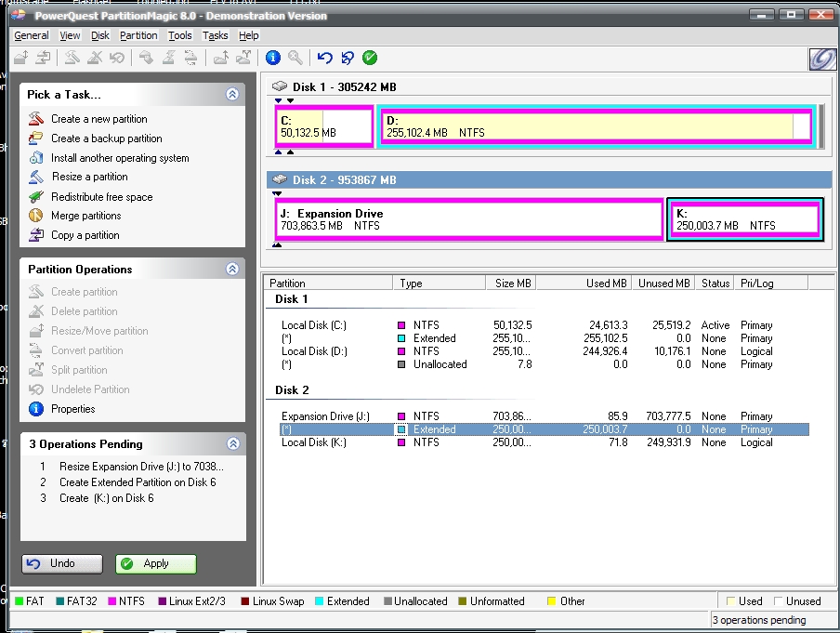Click the Size MB column header
The image size is (840, 633).
tap(511, 283)
